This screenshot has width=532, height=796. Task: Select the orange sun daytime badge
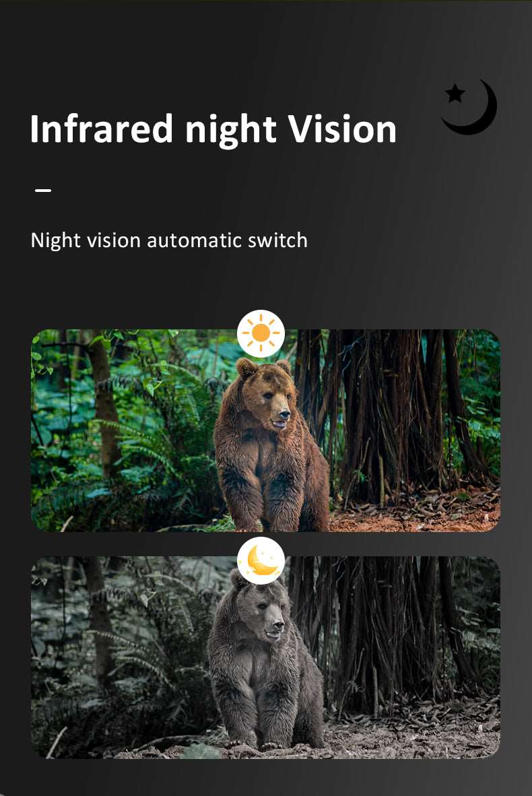click(261, 333)
